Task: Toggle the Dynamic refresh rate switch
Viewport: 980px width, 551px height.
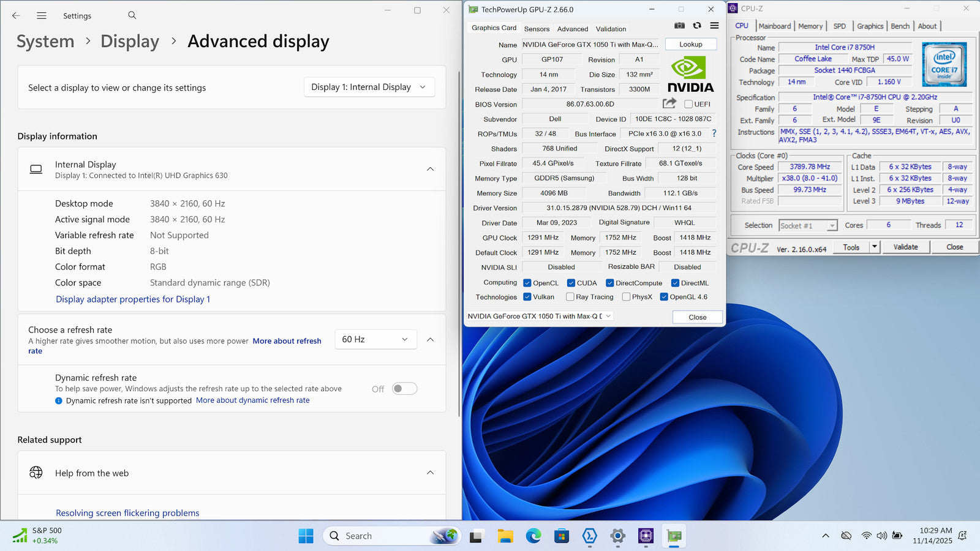Action: click(404, 389)
